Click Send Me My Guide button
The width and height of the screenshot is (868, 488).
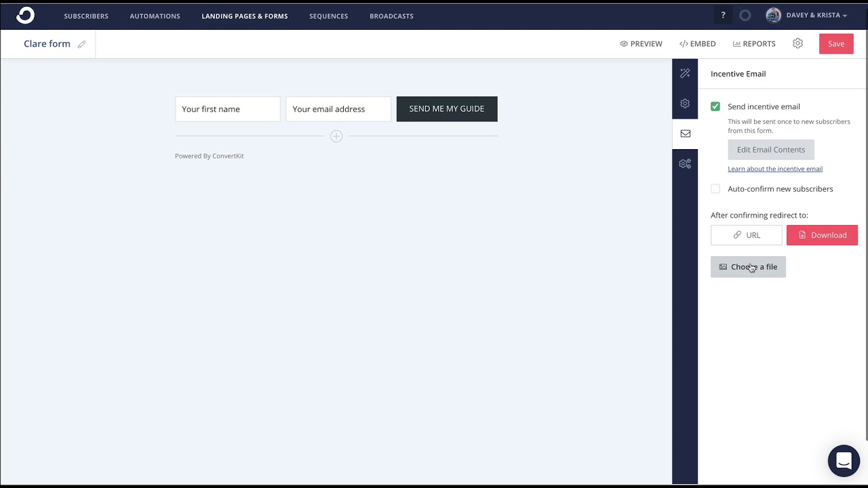click(x=447, y=108)
